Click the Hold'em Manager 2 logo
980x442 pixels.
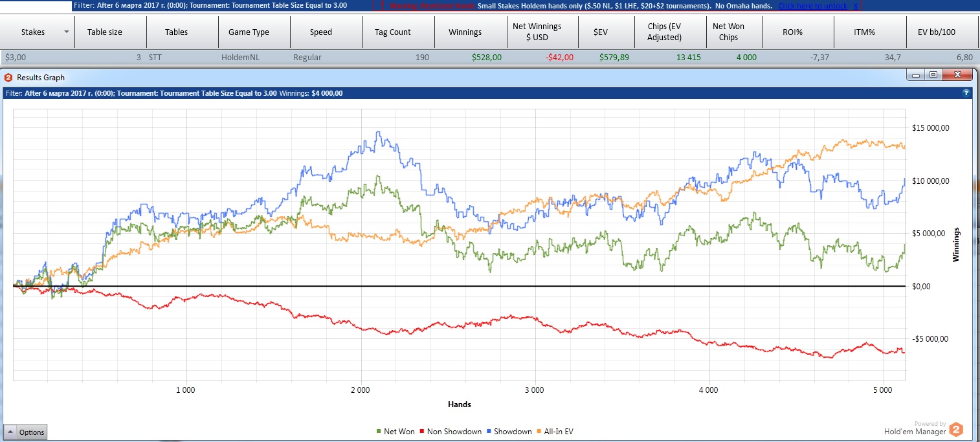click(x=956, y=429)
